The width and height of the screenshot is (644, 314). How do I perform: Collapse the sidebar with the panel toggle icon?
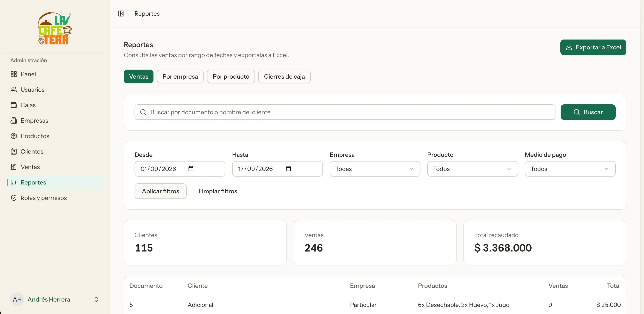[121, 14]
